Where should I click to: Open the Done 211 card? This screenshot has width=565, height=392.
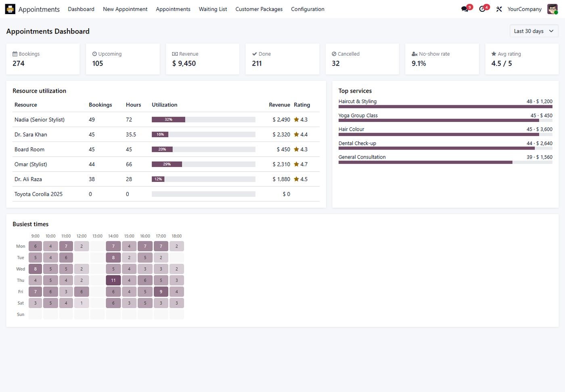(x=282, y=59)
